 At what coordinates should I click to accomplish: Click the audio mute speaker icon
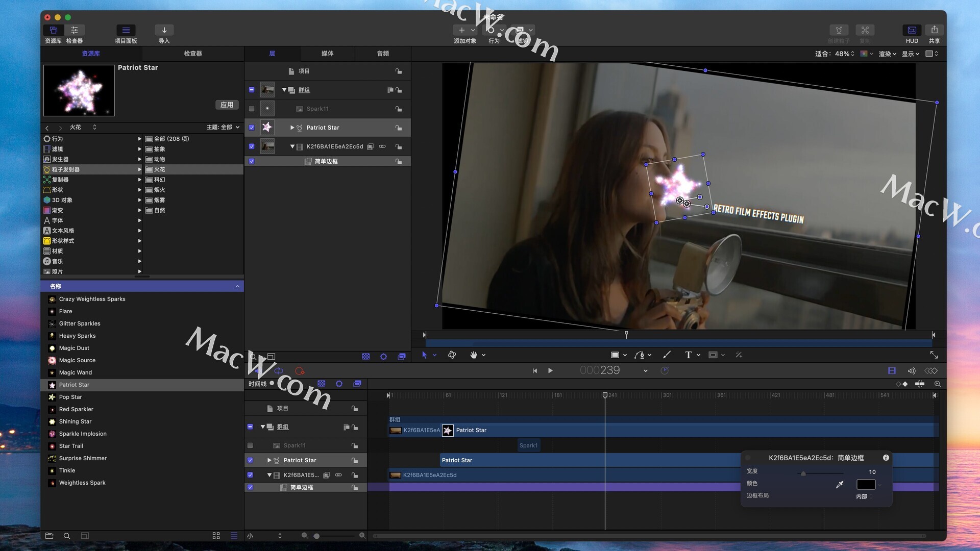(911, 371)
